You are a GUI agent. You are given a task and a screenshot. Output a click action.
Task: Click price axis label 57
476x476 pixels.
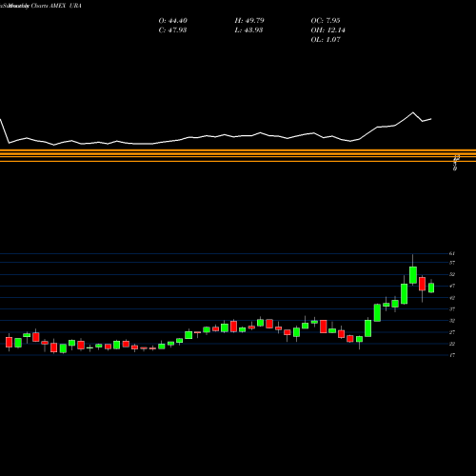click(x=452, y=263)
